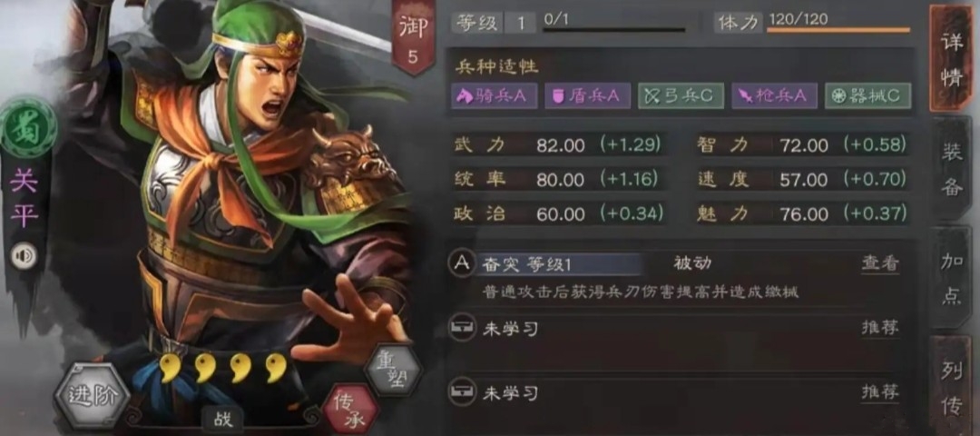The image size is (980, 436).
Task: Click 推荐 on first unlearned skill
Action: (x=880, y=327)
